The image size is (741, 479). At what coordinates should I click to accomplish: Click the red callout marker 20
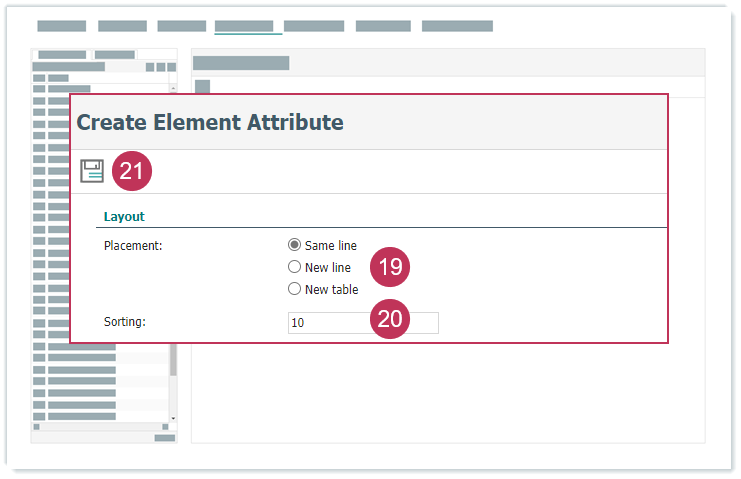[390, 321]
